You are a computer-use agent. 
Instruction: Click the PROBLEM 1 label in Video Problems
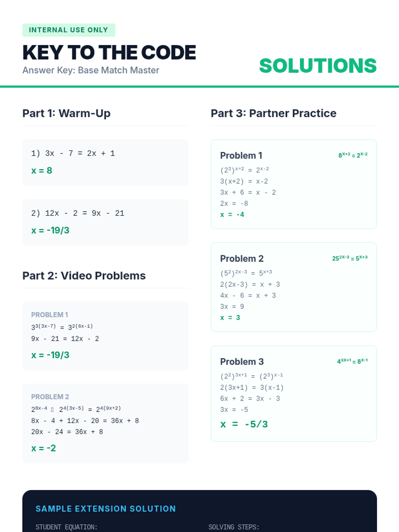(50, 315)
